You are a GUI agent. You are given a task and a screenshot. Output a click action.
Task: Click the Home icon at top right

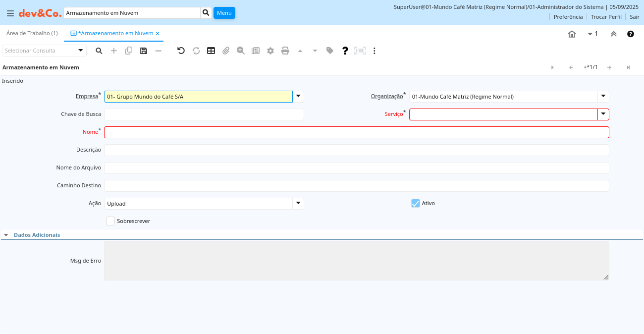click(572, 34)
